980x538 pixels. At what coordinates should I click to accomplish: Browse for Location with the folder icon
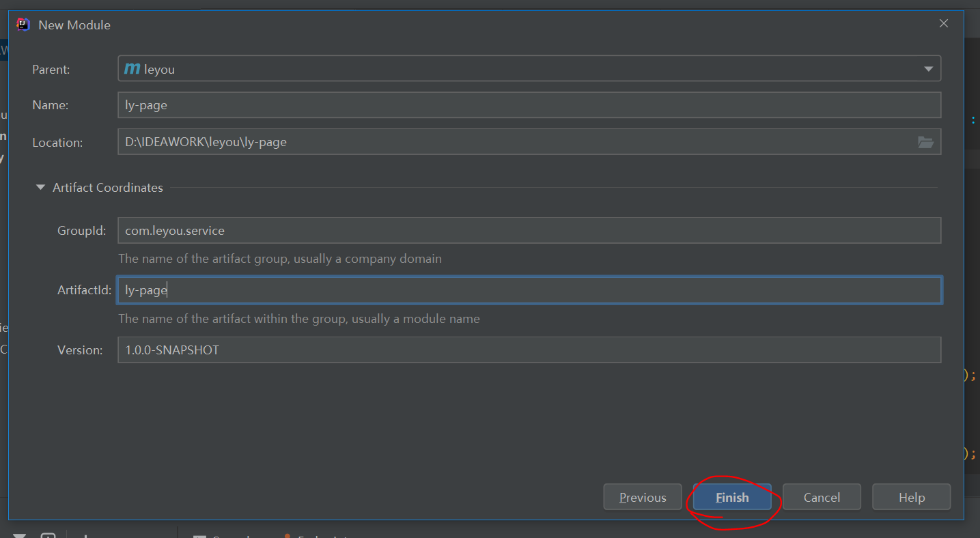click(x=925, y=142)
